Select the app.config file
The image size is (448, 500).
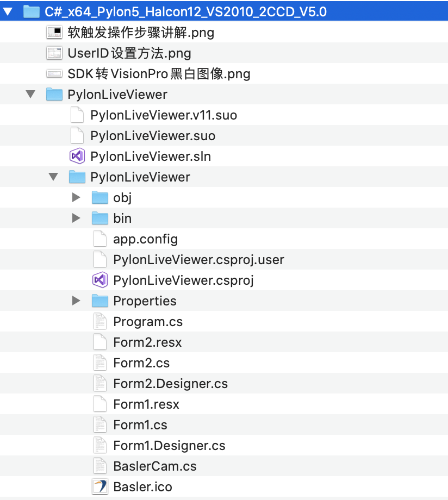[x=224, y=239]
